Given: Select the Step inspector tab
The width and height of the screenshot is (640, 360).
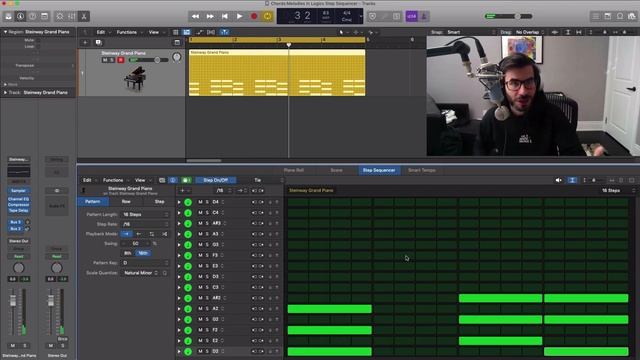Looking at the screenshot, I should pos(160,202).
